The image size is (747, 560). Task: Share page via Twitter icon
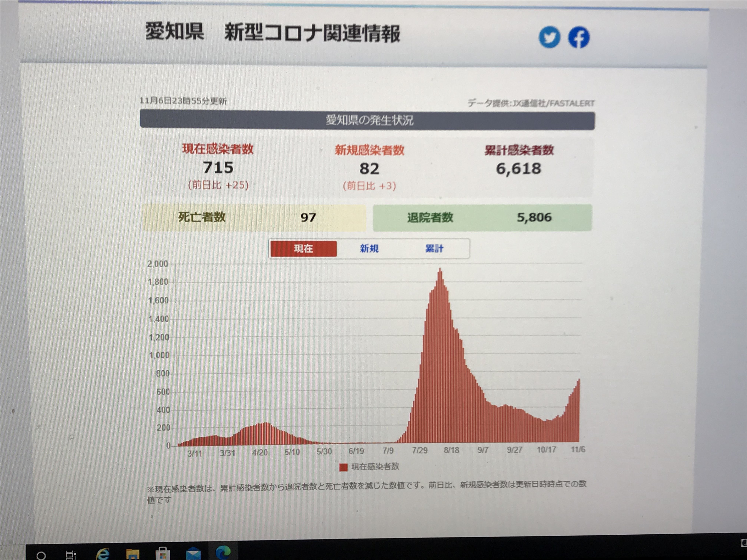(x=550, y=37)
